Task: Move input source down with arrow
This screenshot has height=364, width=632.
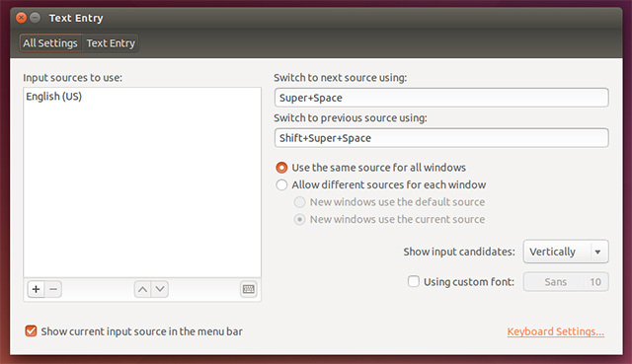Action: coord(160,289)
